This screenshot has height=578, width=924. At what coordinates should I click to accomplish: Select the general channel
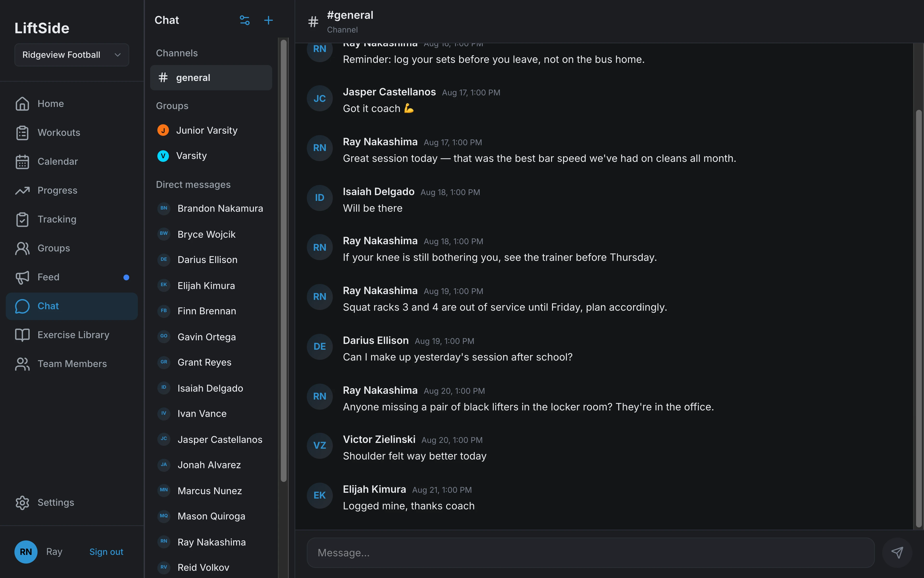click(x=211, y=78)
